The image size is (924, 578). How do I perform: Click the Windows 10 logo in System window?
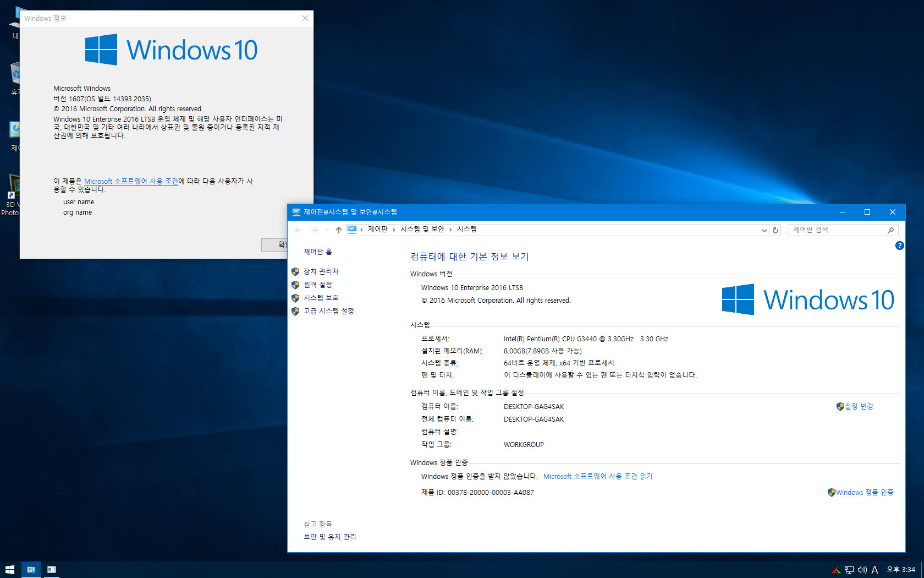point(808,299)
